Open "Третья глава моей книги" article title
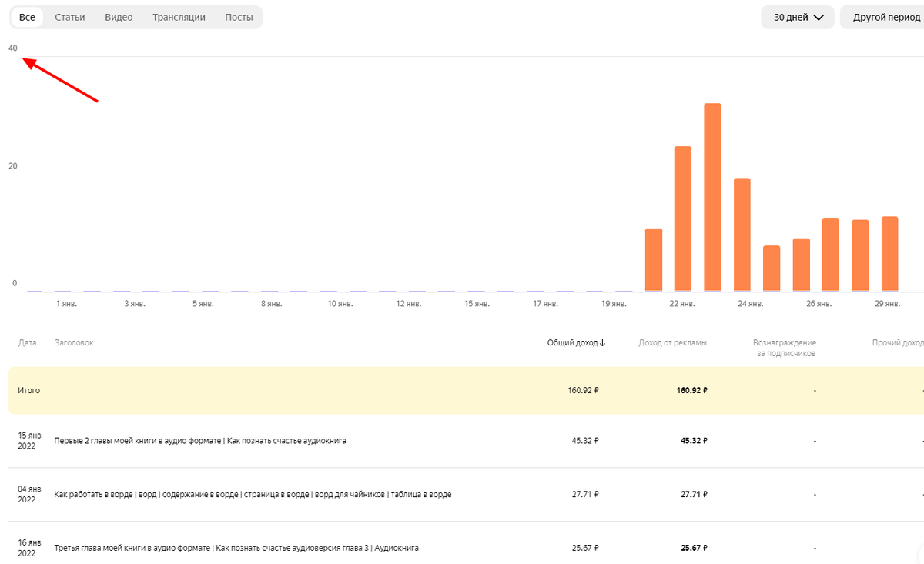 tap(236, 548)
